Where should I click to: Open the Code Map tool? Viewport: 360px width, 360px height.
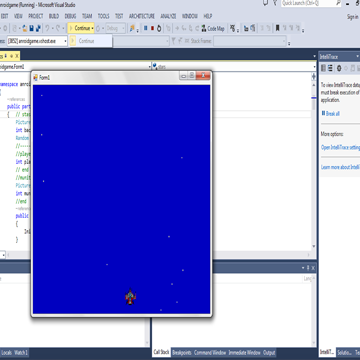(x=213, y=29)
